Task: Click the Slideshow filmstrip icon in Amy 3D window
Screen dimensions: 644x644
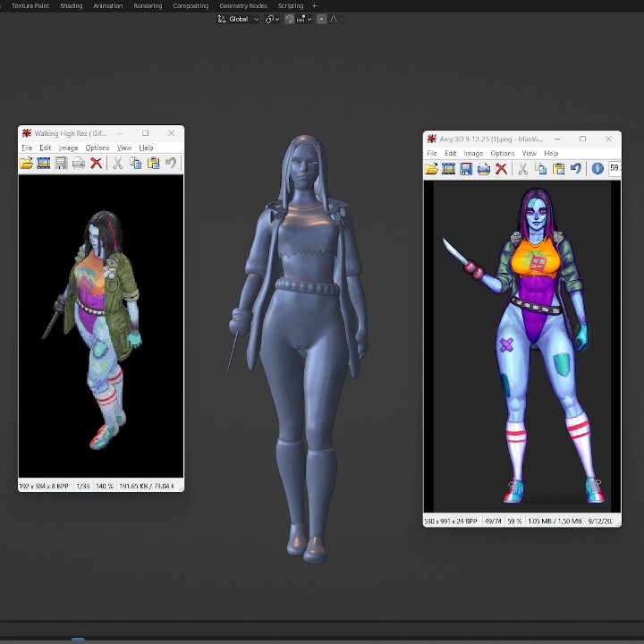Action: tap(448, 169)
